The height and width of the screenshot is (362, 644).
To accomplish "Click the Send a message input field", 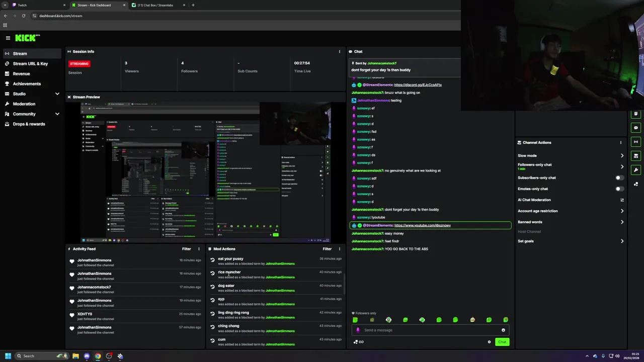I will 431,330.
